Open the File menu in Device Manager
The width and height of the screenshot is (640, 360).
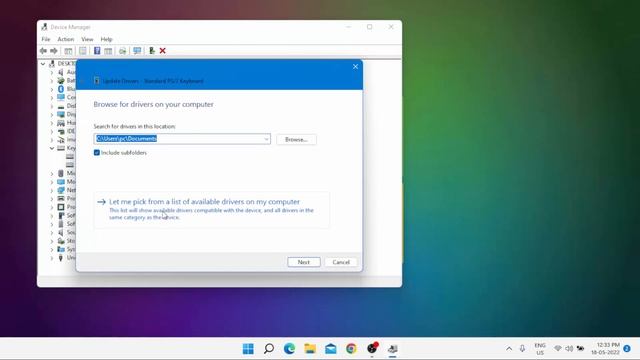(46, 39)
